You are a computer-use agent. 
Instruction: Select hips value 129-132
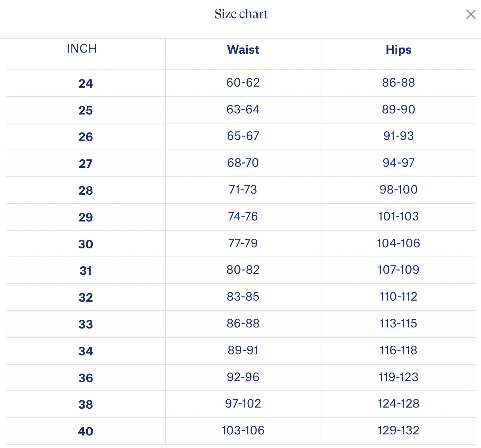coord(398,430)
